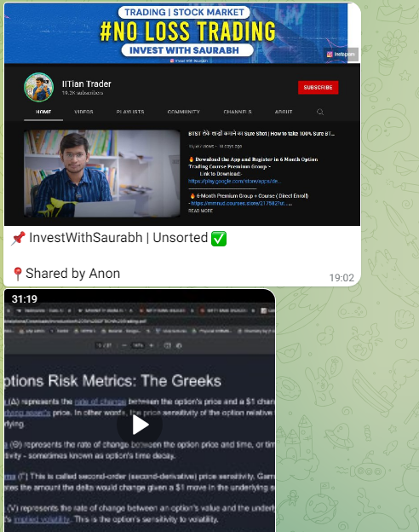419x532 pixels.
Task: Click the red pushpin emoji before InvestWithSaurabh
Action: pos(18,238)
